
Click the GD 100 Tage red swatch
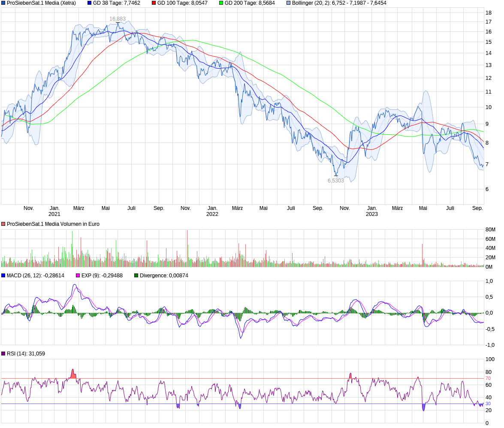pyautogui.click(x=154, y=3)
